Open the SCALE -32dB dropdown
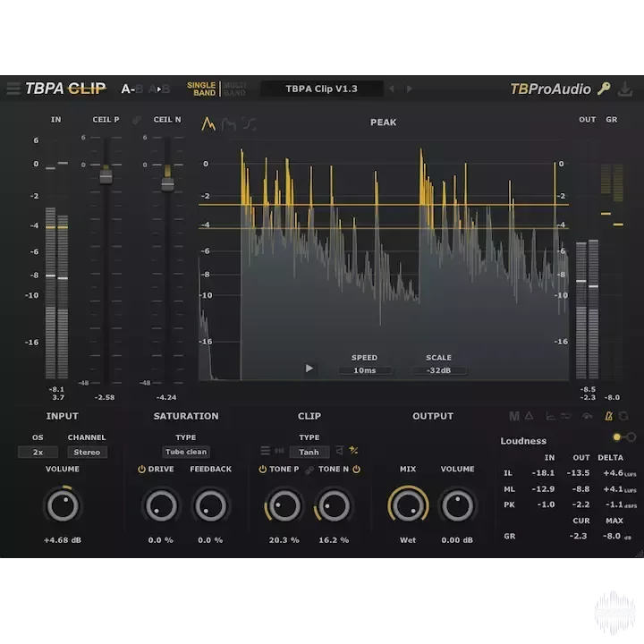 pos(438,370)
